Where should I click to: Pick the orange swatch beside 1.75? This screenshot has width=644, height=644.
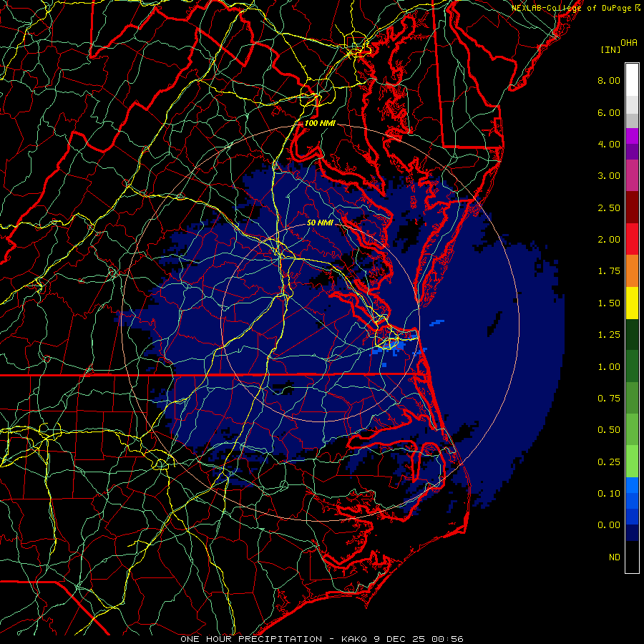tap(632, 271)
